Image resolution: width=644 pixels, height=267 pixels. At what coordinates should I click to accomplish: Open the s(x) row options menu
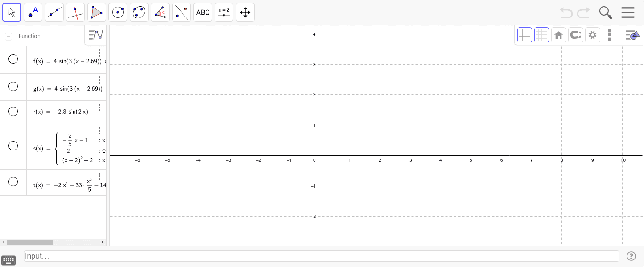click(99, 131)
